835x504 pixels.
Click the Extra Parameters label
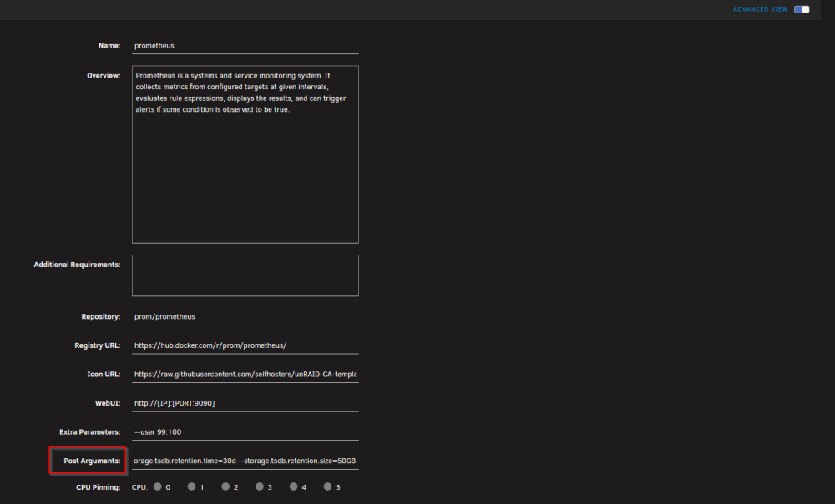coord(89,432)
